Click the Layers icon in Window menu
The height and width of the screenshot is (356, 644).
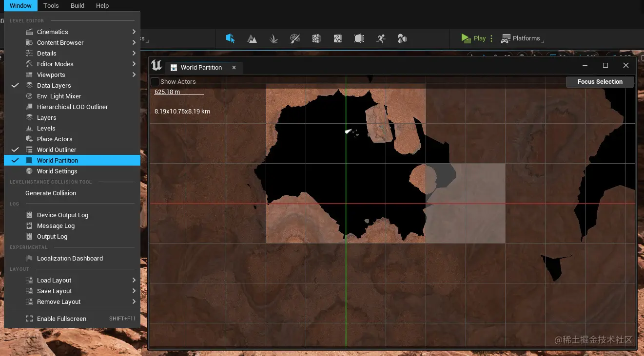click(x=29, y=117)
